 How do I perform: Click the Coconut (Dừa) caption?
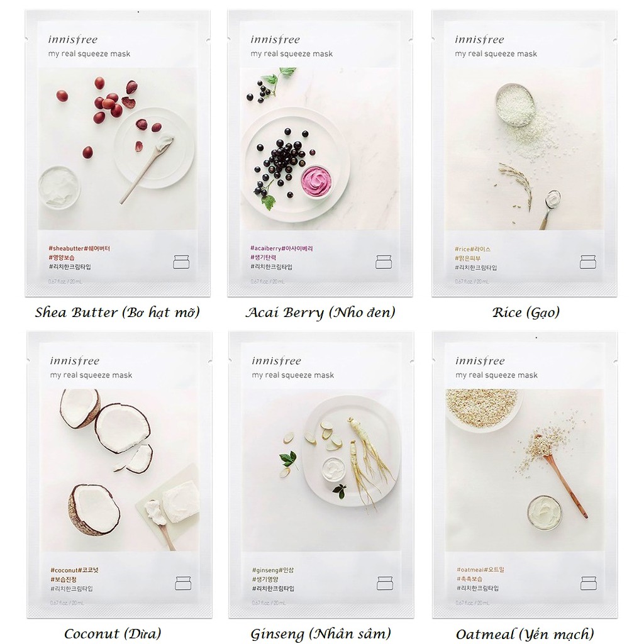point(113,634)
